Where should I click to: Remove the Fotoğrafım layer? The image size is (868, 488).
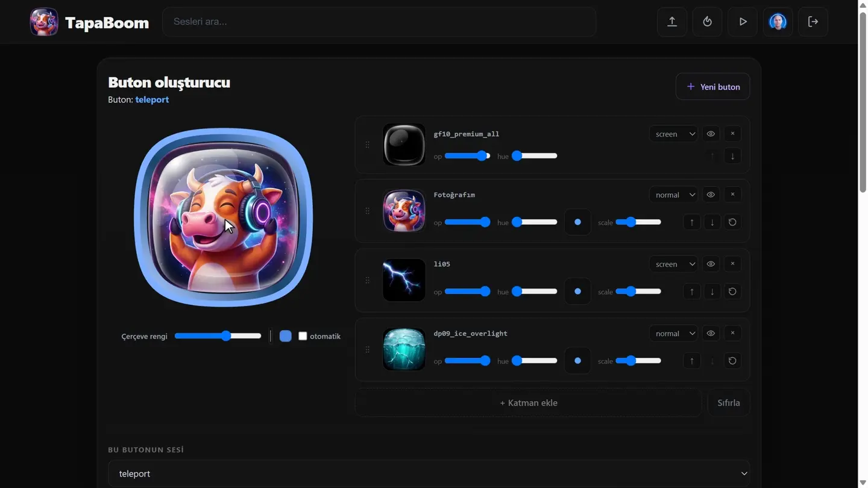tap(732, 195)
